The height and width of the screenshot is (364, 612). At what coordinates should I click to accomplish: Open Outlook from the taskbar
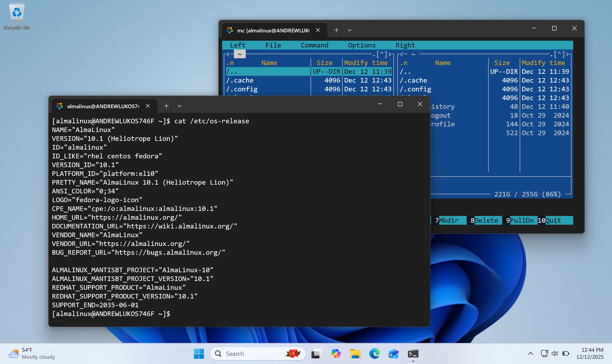tap(393, 353)
